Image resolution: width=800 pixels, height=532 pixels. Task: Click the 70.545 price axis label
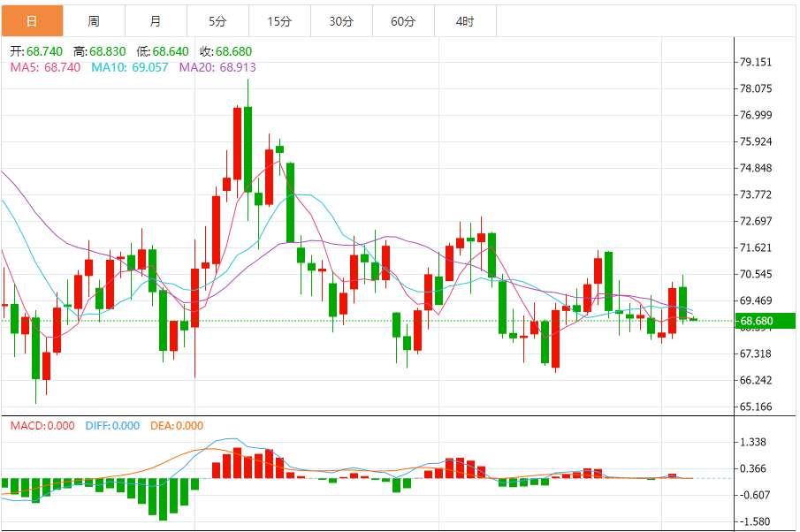coord(756,275)
